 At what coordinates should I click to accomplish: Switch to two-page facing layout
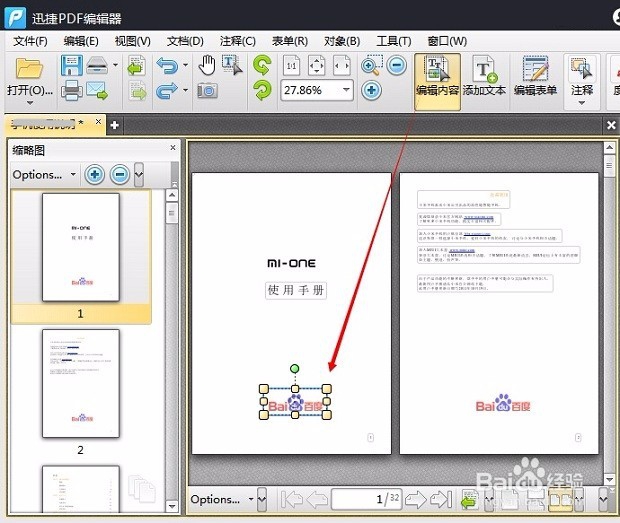point(560,499)
